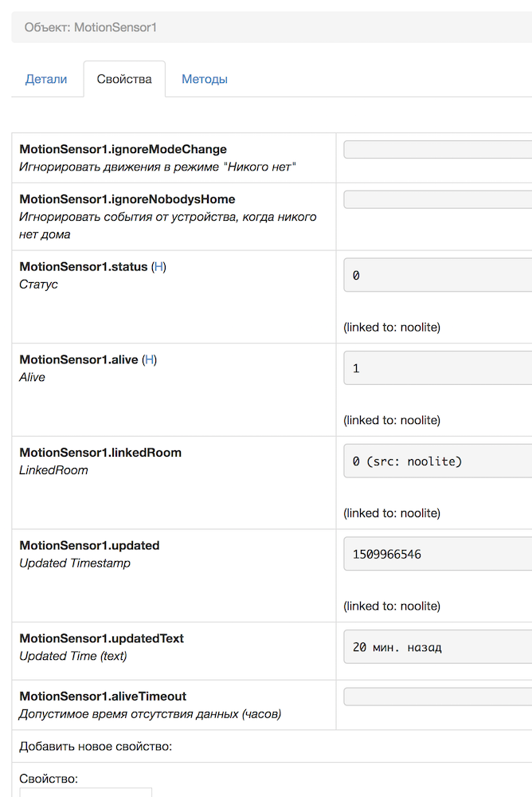532x797 pixels.
Task: Click the MotionSensor1.ignoreModeChange property name
Action: (123, 149)
